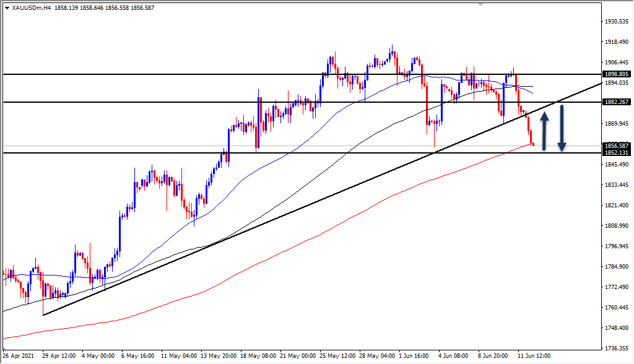
Task: Click the 26 Apr 2021 time label
Action: [x=18, y=356]
